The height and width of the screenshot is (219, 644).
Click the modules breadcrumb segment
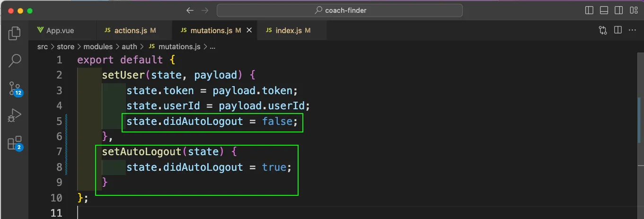coord(98,46)
